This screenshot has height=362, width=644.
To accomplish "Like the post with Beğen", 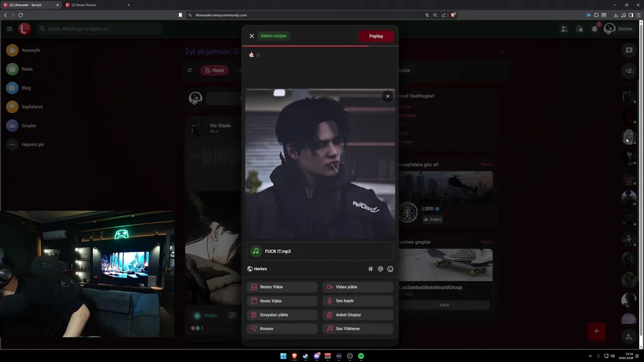I will pyautogui.click(x=206, y=315).
